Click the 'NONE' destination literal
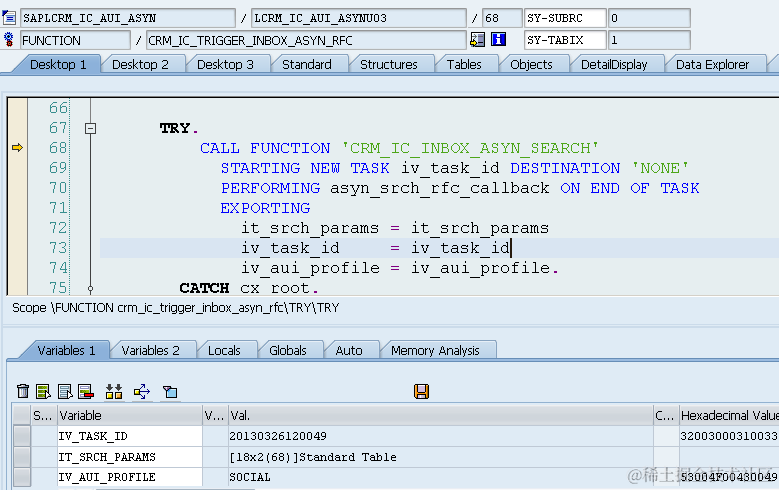The width and height of the screenshot is (779, 490). [x=660, y=168]
